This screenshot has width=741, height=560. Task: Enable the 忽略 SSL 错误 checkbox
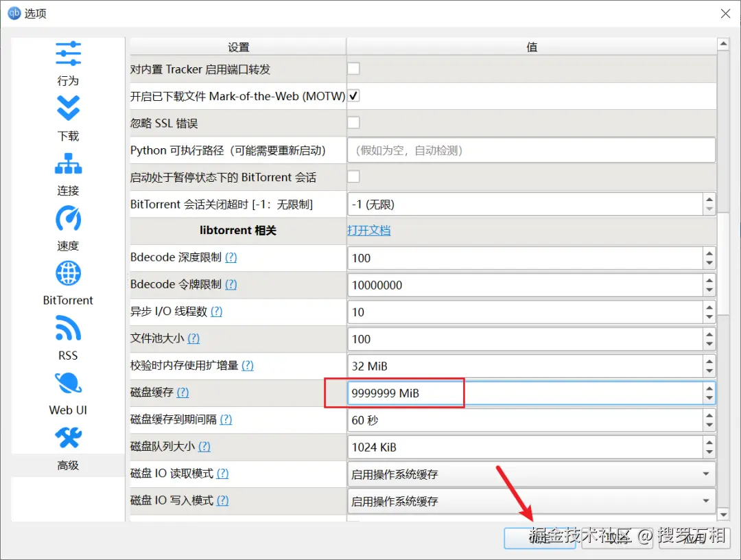353,123
